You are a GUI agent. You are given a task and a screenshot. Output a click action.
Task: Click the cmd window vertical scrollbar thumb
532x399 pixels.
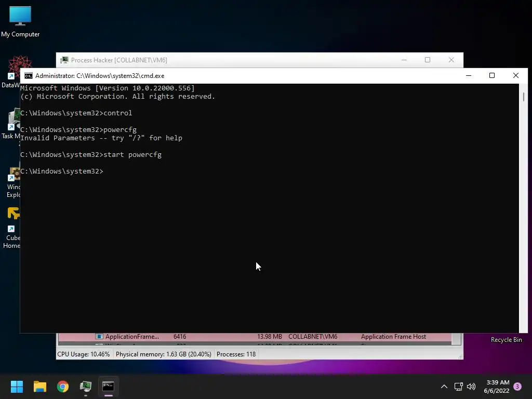(524, 97)
